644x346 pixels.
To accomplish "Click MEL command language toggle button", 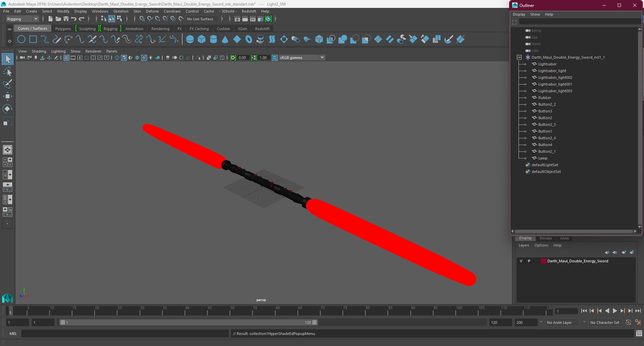I will click(13, 334).
